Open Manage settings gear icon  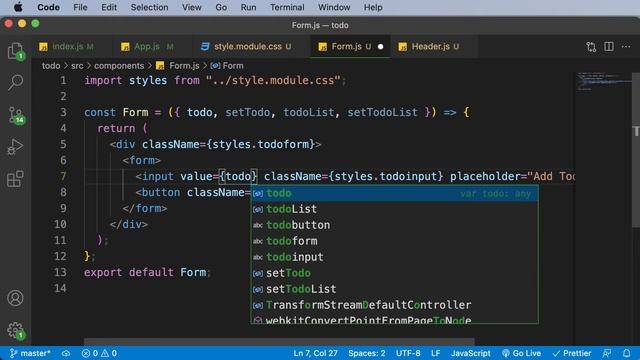(x=16, y=330)
